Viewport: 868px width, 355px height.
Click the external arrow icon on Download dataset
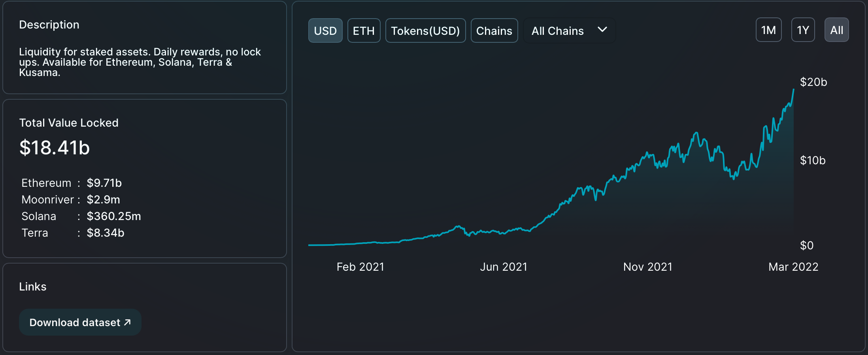point(127,322)
